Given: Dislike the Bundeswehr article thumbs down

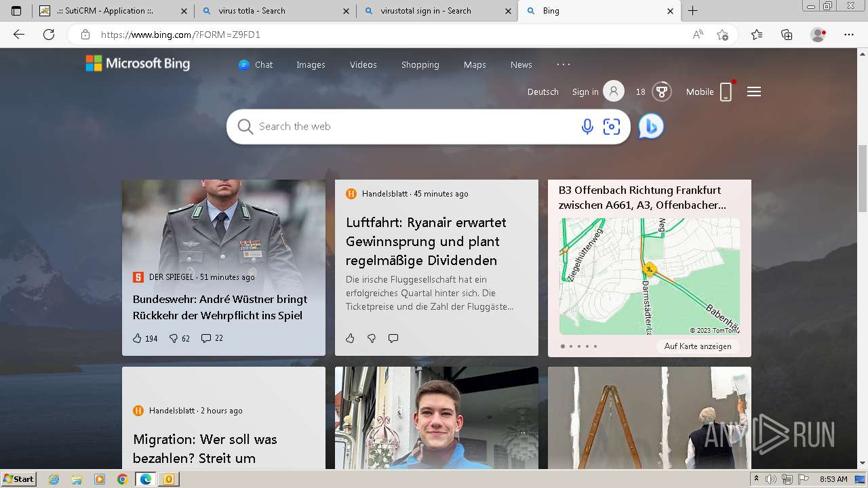Looking at the screenshot, I should [x=173, y=338].
